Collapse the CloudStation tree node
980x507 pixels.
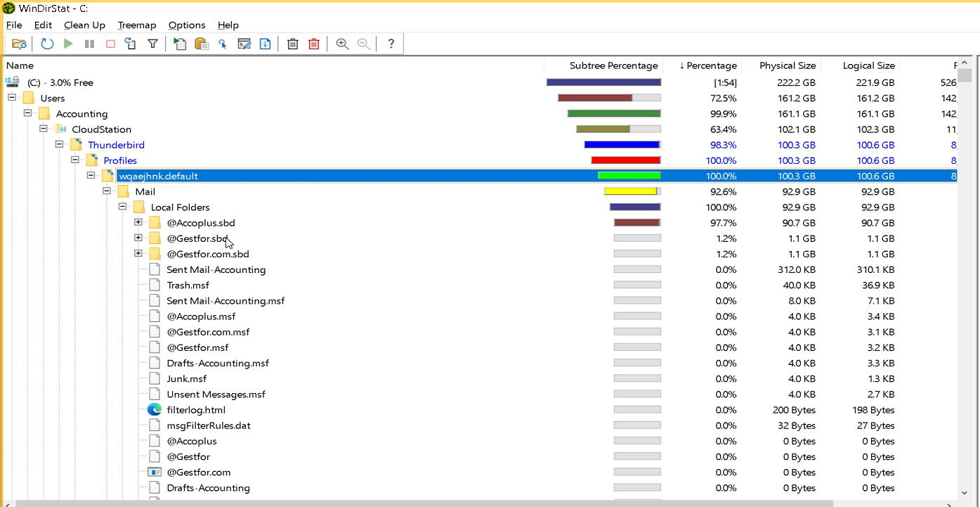pyautogui.click(x=44, y=129)
